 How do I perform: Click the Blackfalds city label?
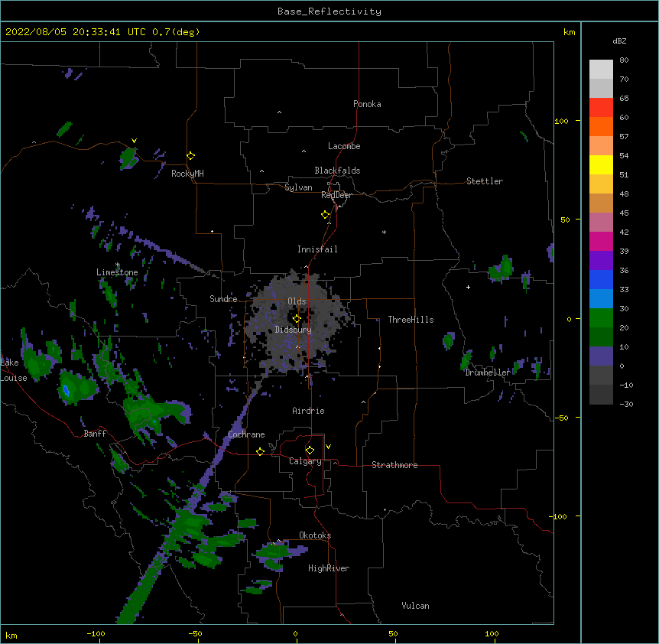coord(337,171)
